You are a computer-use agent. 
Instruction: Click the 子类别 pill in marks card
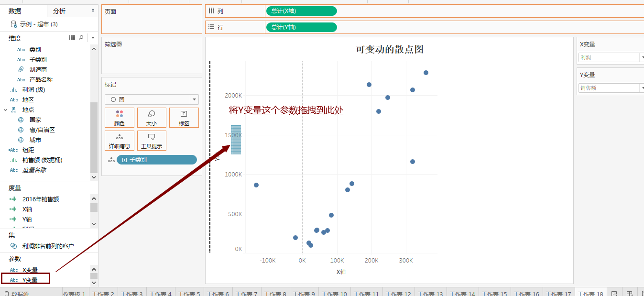pyautogui.click(x=157, y=160)
